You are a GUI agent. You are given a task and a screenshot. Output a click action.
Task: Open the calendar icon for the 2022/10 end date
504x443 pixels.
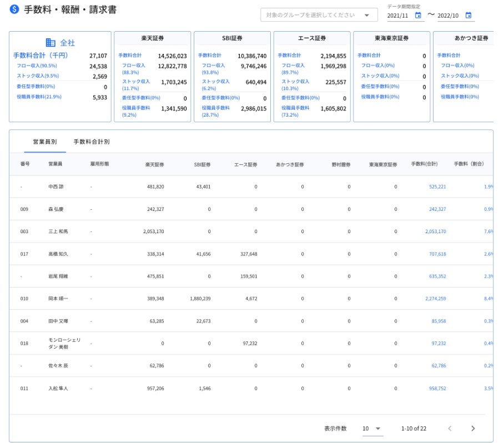pyautogui.click(x=468, y=16)
